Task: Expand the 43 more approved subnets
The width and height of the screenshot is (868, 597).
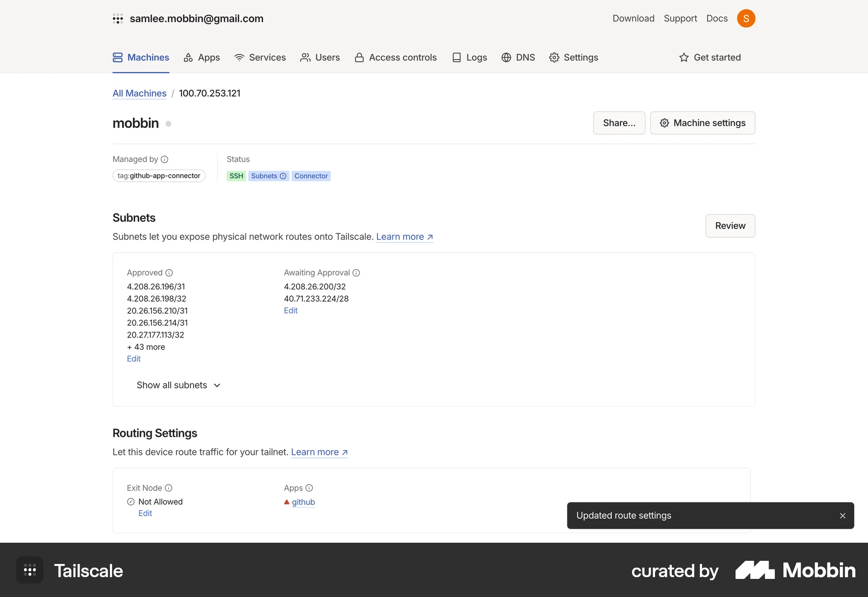Action: pos(146,347)
